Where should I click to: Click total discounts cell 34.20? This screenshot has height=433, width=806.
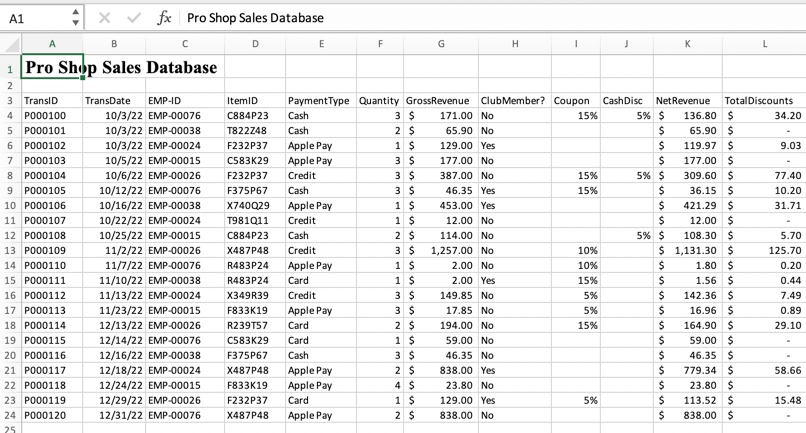click(x=764, y=116)
